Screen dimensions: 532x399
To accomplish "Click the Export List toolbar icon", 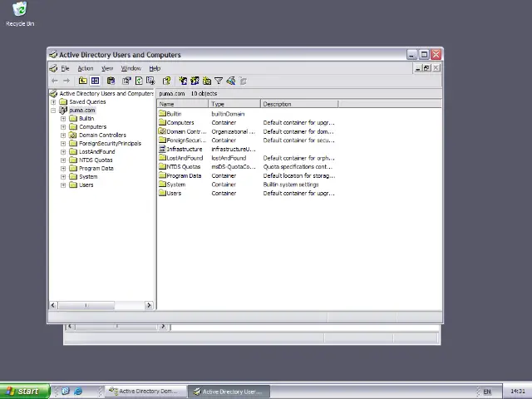I will 150,81.
